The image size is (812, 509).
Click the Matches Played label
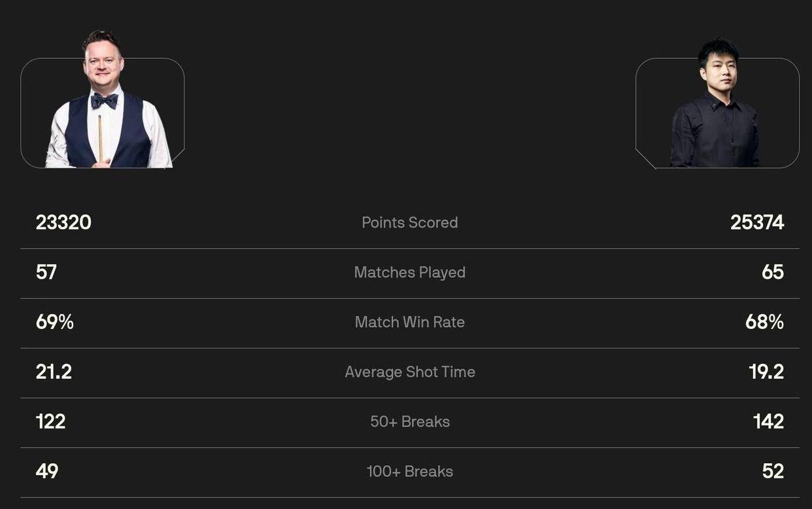pyautogui.click(x=410, y=272)
